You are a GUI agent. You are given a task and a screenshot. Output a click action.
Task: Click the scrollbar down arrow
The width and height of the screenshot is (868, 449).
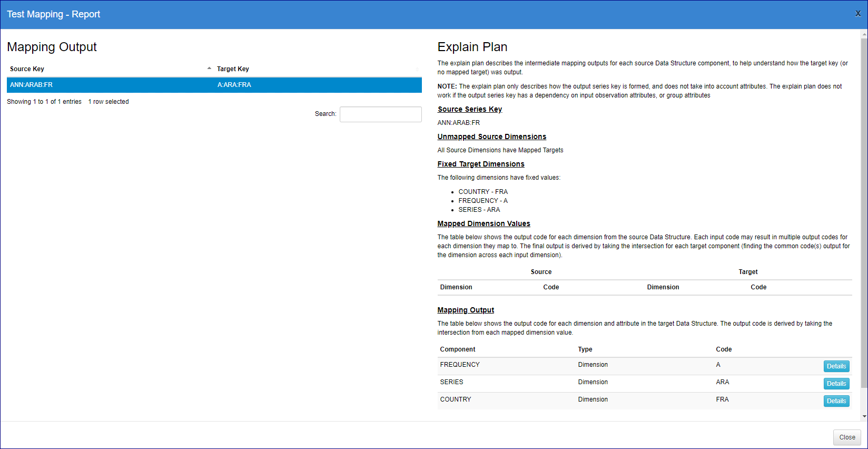tap(864, 416)
